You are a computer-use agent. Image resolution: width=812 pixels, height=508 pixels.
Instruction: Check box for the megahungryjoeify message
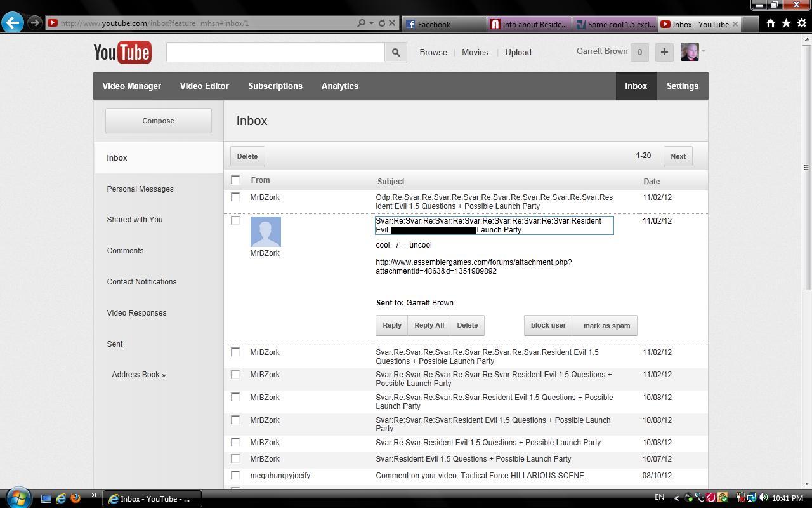pyautogui.click(x=235, y=475)
